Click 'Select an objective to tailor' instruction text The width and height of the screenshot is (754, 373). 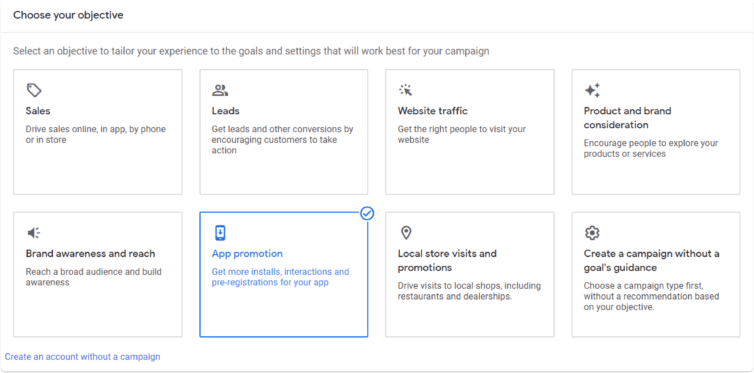(251, 51)
